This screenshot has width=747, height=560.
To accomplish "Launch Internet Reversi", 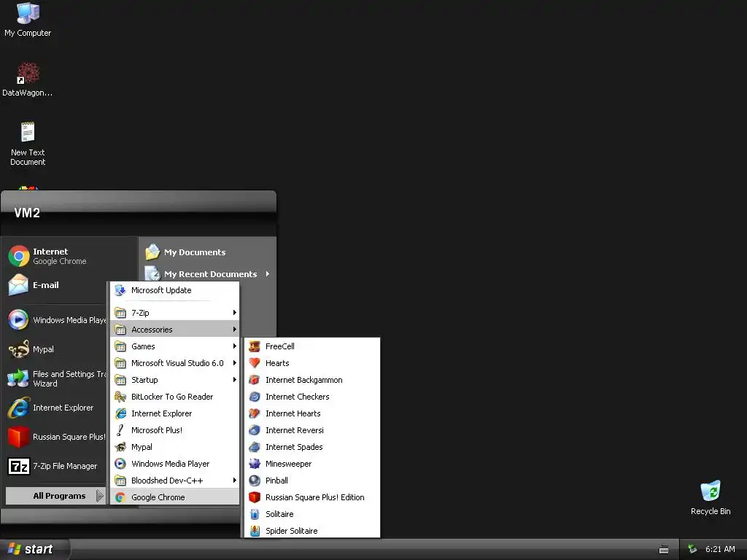I will click(312, 430).
